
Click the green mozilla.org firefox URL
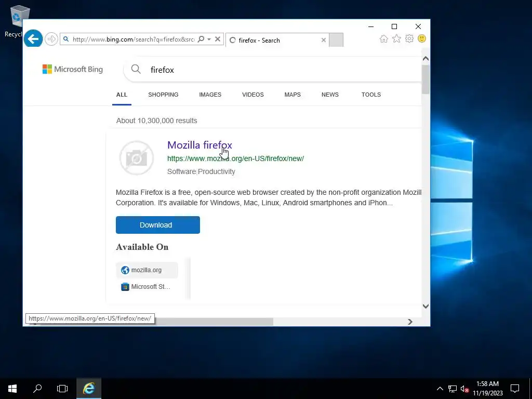235,158
